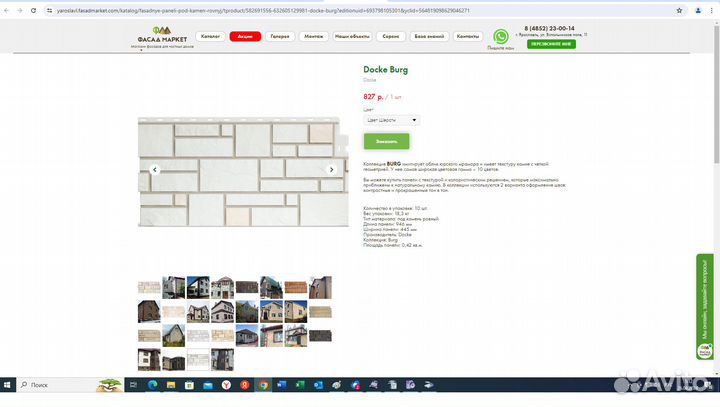Image resolution: width=720 pixels, height=407 pixels.
Task: Open Microsoft Store from the taskbar
Action: pyautogui.click(x=189, y=385)
